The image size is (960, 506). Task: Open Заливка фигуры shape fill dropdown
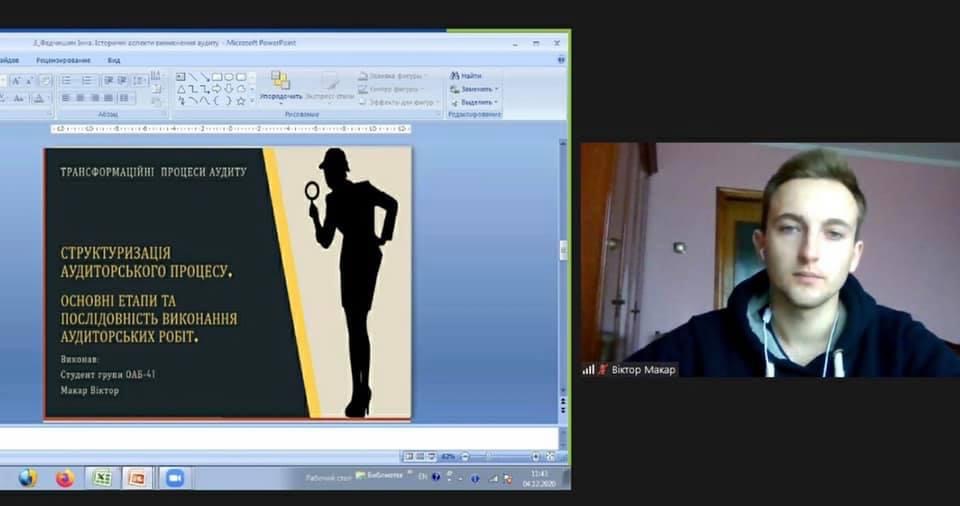(x=394, y=76)
